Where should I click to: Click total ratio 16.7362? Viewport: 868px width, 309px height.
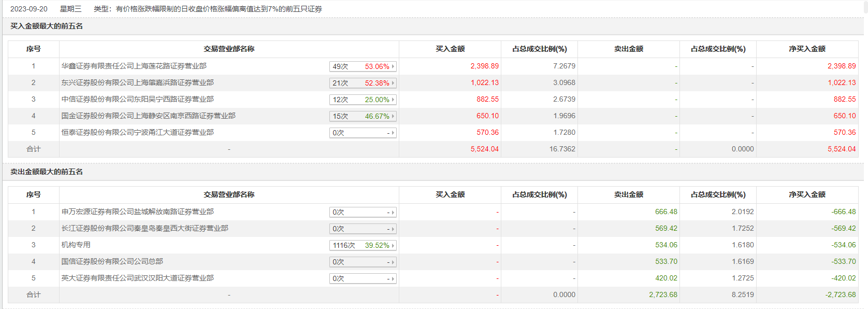click(x=562, y=149)
